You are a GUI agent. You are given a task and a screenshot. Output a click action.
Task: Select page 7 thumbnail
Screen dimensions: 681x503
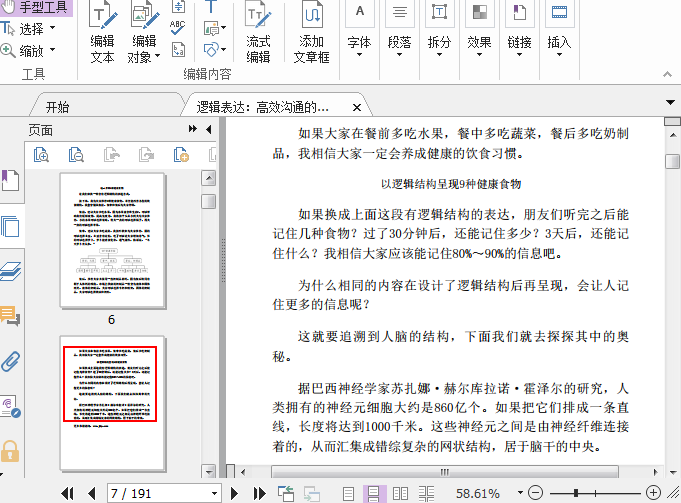point(112,403)
